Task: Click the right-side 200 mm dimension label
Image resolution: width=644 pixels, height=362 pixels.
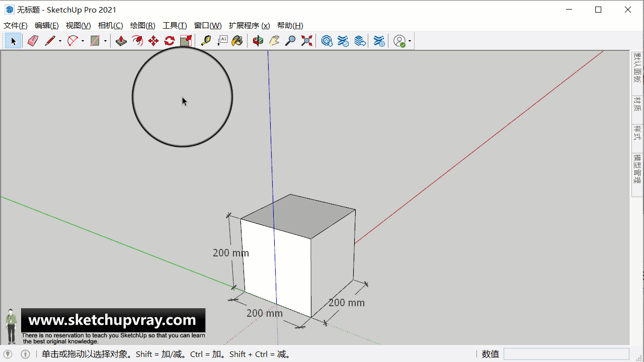Action: point(347,303)
